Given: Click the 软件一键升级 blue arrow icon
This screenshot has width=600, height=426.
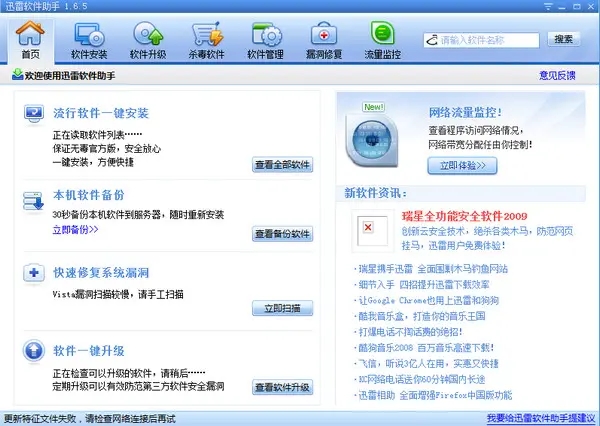Looking at the screenshot, I should point(34,350).
